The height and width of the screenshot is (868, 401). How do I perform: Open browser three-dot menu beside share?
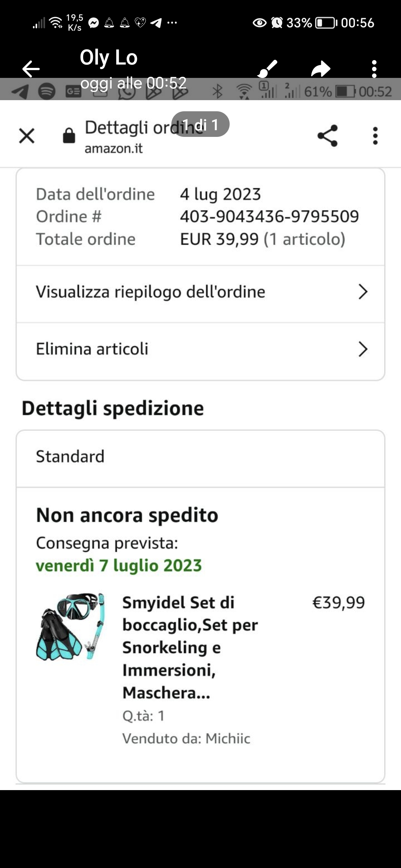point(375,136)
